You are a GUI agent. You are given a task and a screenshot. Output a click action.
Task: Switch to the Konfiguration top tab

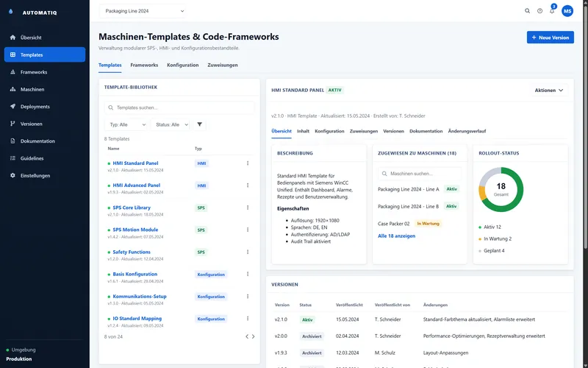coord(182,65)
